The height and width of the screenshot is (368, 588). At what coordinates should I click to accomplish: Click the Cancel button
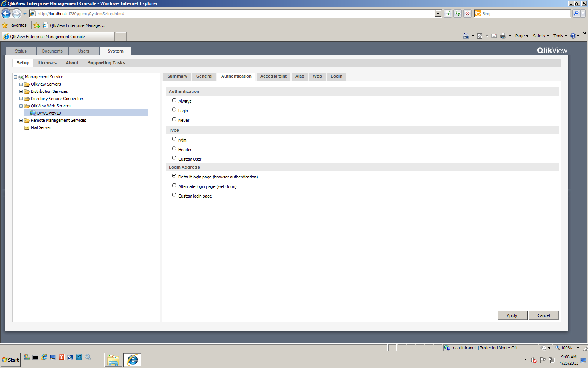[x=544, y=315]
